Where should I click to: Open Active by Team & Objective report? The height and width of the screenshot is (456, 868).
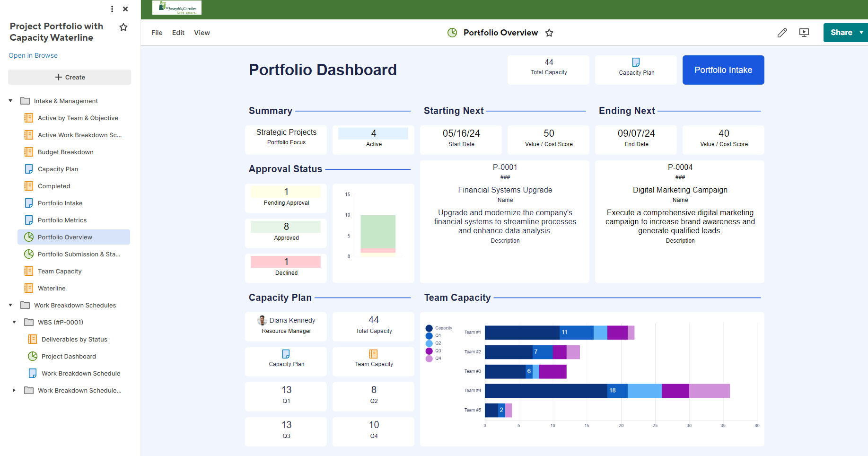click(78, 118)
